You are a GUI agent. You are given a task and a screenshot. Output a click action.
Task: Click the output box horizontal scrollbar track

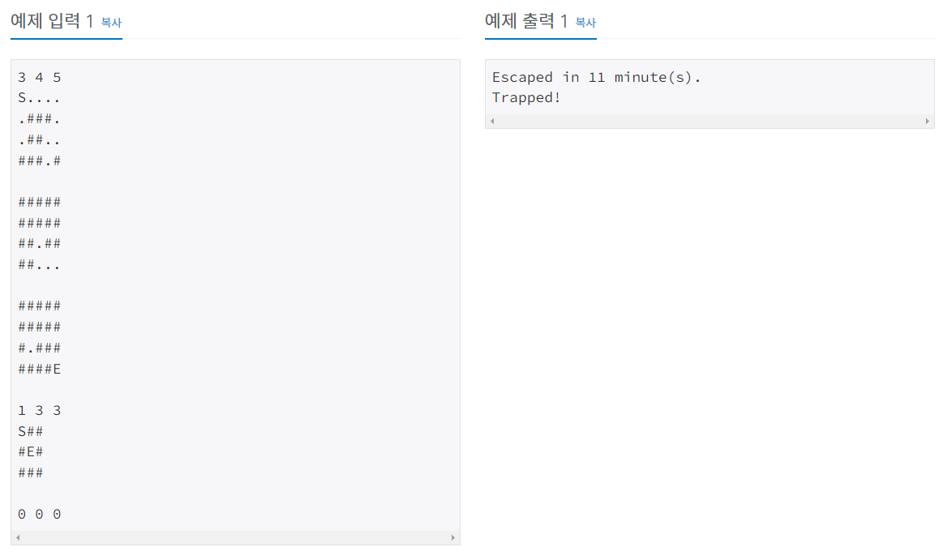click(x=709, y=122)
